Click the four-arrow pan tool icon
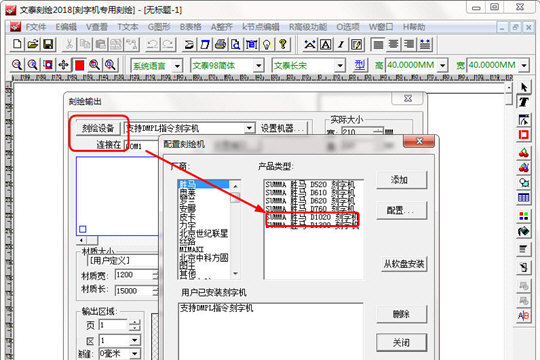 click(x=63, y=65)
